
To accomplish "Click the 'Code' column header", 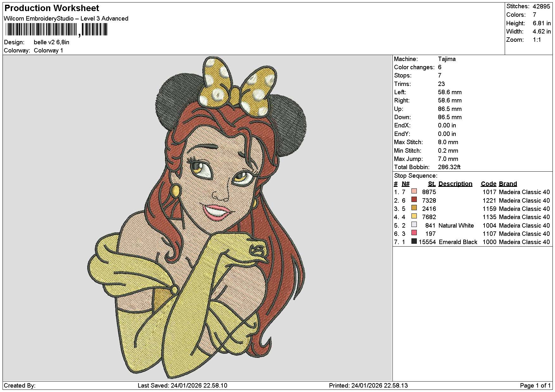I will [x=489, y=184].
